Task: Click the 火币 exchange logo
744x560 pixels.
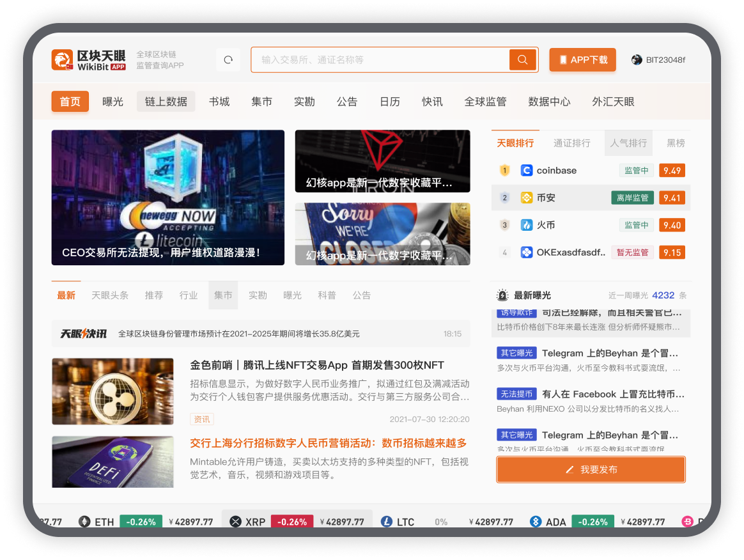Action: pos(527,225)
